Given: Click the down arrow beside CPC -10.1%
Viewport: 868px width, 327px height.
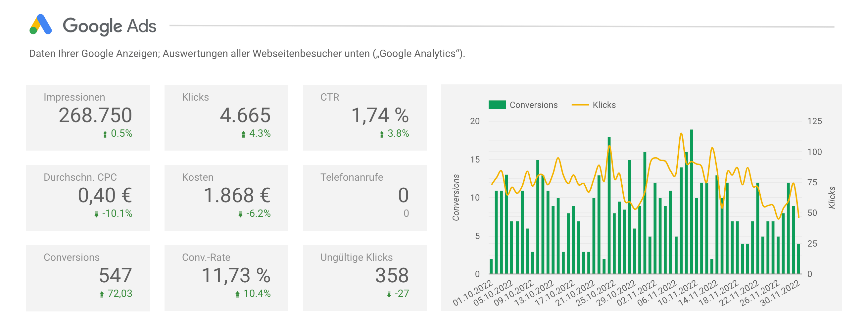Looking at the screenshot, I should (96, 214).
